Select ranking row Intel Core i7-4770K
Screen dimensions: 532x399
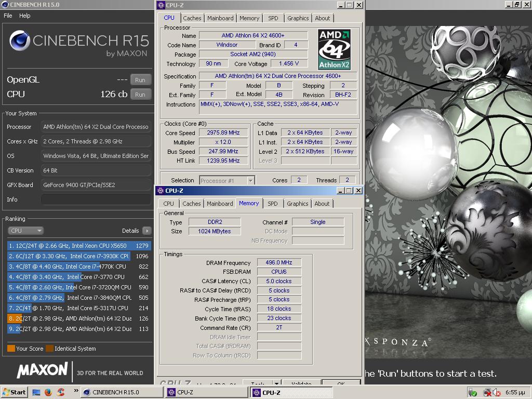pos(79,267)
